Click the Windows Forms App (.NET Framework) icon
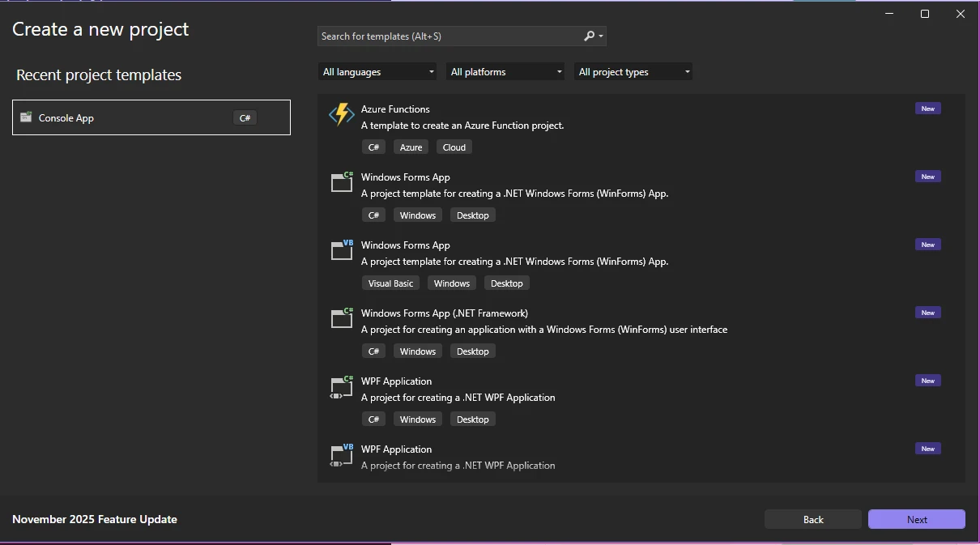Viewport: 980px width, 545px height. point(342,318)
